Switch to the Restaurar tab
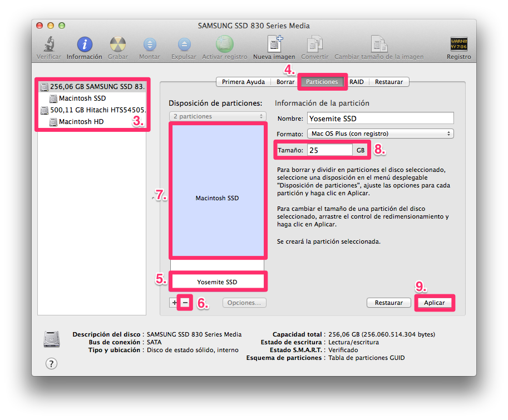Image resolution: width=508 pixels, height=420 pixels. pos(389,82)
